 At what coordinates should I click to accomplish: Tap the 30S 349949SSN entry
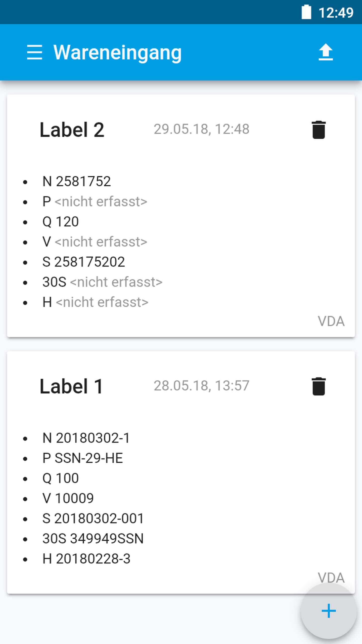(93, 539)
